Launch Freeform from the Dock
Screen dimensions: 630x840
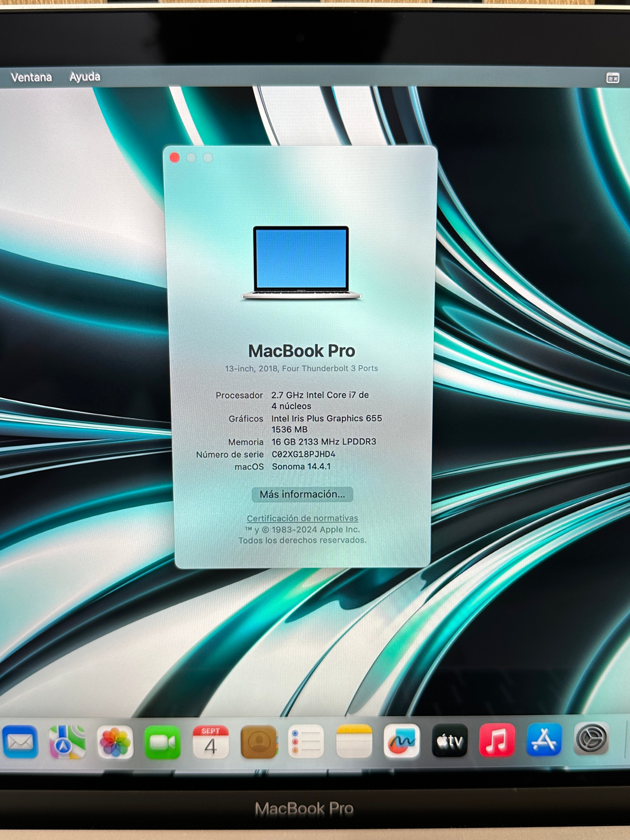point(402,740)
